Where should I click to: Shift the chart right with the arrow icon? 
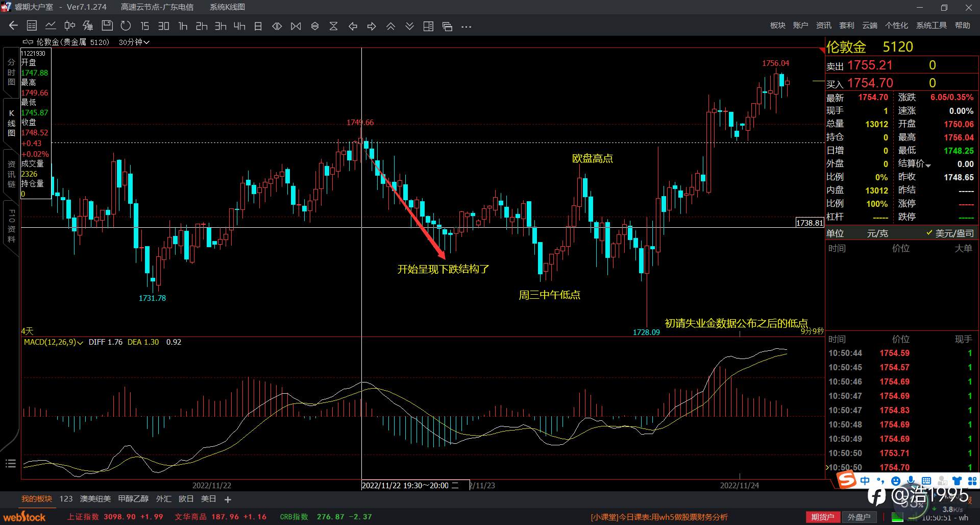click(x=372, y=26)
